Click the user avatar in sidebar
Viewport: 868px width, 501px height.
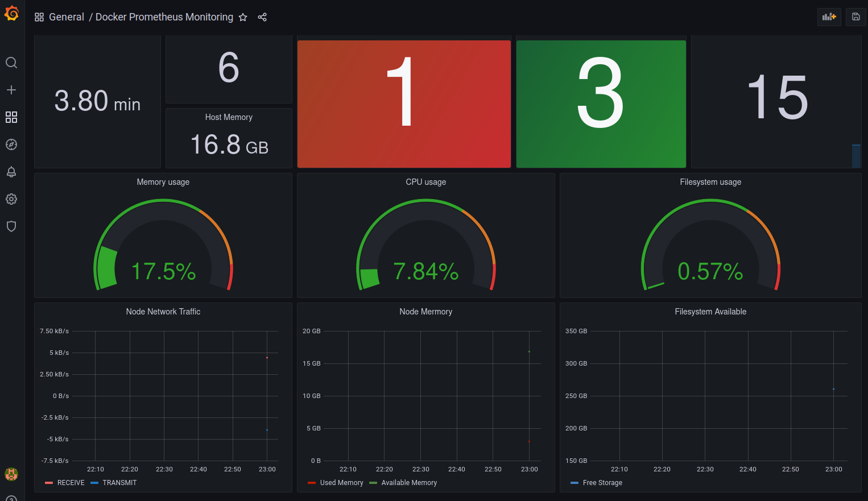(x=11, y=474)
